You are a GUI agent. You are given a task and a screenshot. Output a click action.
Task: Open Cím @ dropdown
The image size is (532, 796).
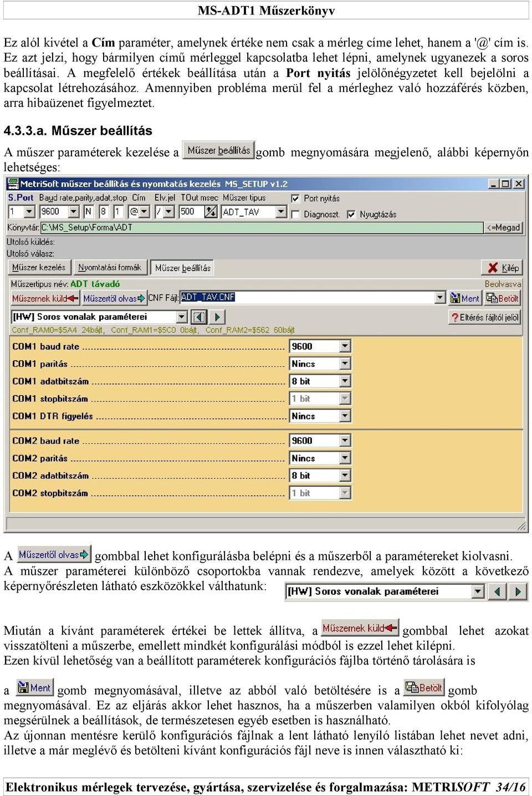click(x=145, y=212)
